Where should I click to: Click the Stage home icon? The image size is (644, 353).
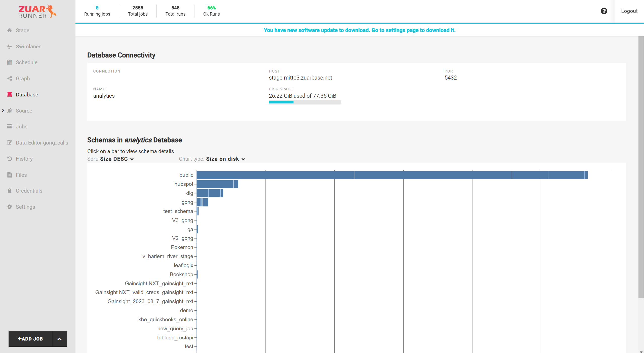coord(10,30)
